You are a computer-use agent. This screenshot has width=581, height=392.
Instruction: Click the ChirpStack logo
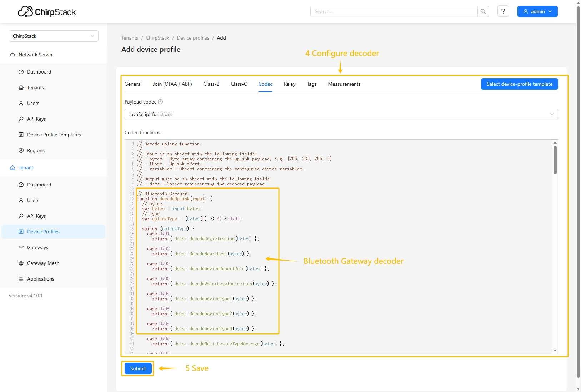coord(47,12)
